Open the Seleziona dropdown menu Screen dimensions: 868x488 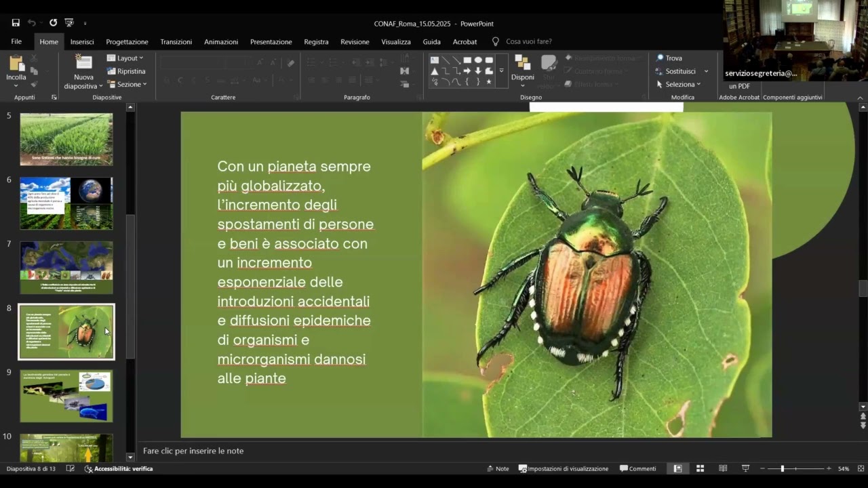point(678,85)
